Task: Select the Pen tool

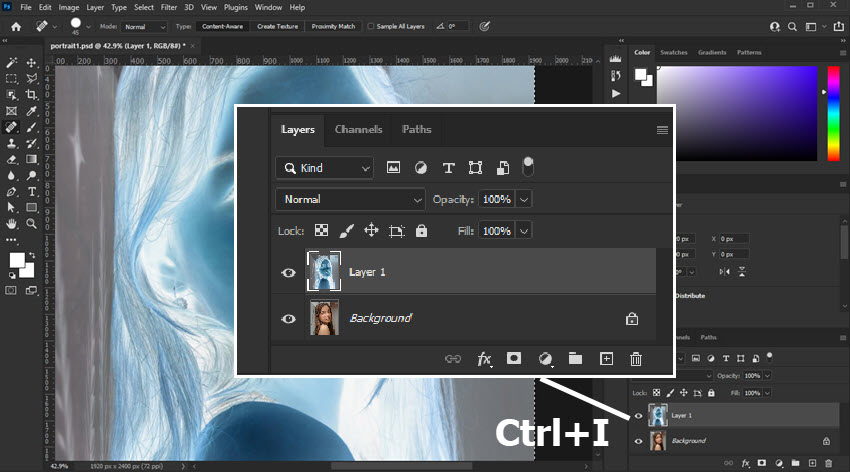Action: [11, 192]
